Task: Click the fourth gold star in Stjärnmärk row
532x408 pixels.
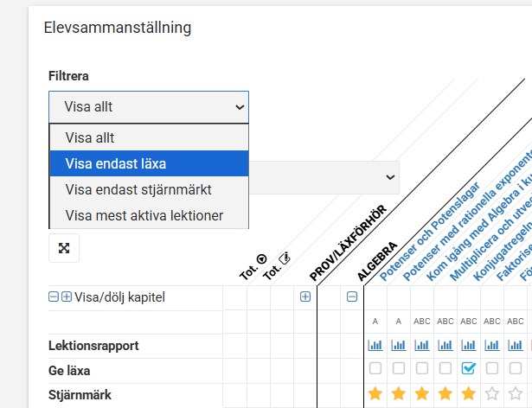Action: [x=445, y=394]
